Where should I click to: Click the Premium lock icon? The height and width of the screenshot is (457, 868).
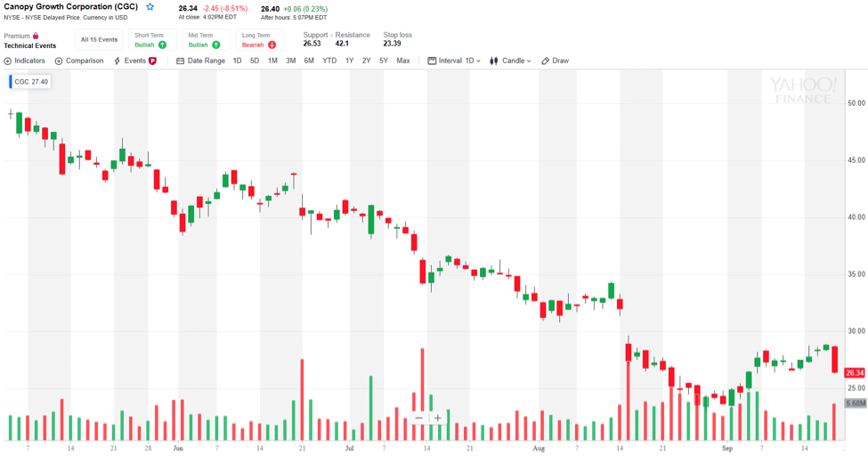click(36, 36)
